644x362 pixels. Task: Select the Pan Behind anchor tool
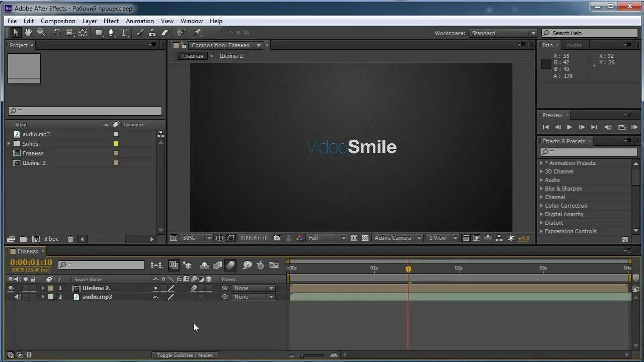(83, 33)
